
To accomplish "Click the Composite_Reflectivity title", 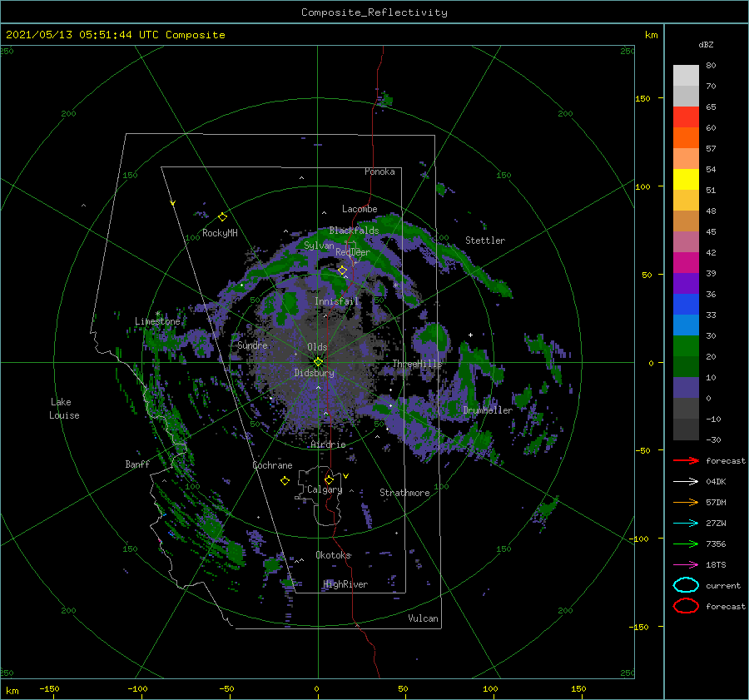I will pos(374,12).
